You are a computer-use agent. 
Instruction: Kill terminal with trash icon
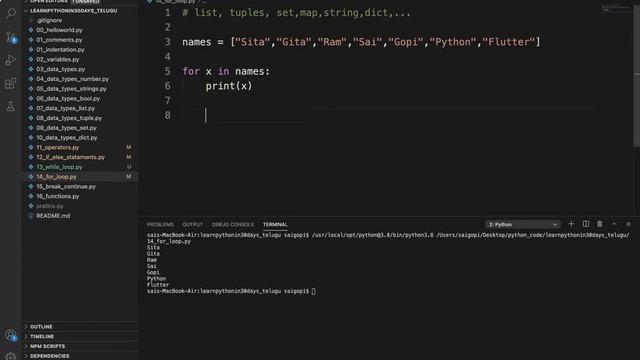pos(600,224)
